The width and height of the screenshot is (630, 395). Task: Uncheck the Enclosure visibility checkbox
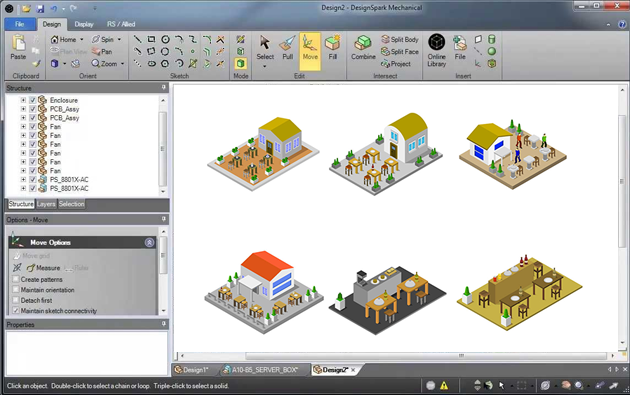click(33, 100)
